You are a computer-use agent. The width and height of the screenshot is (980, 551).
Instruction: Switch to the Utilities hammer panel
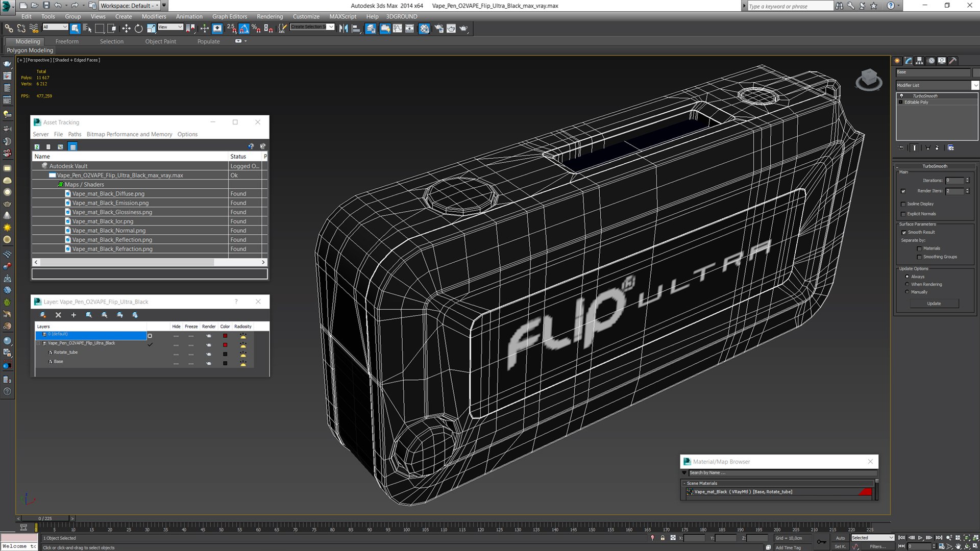952,61
